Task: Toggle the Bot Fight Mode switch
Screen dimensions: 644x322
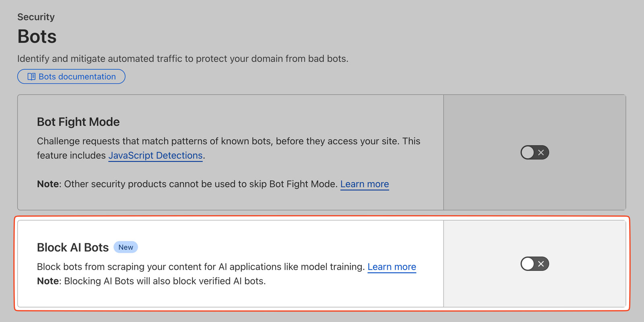Action: pyautogui.click(x=535, y=152)
